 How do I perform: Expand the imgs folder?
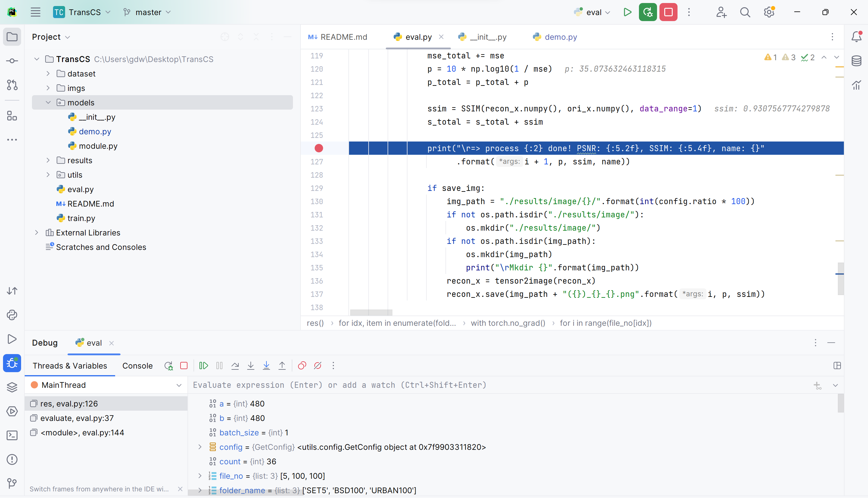[48, 88]
